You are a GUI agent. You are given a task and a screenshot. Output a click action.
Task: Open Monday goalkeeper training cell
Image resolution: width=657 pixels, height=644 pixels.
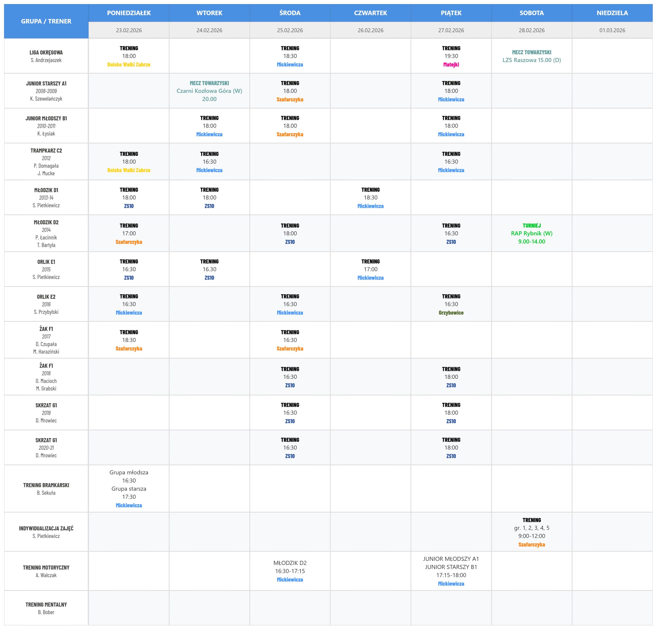coord(129,488)
